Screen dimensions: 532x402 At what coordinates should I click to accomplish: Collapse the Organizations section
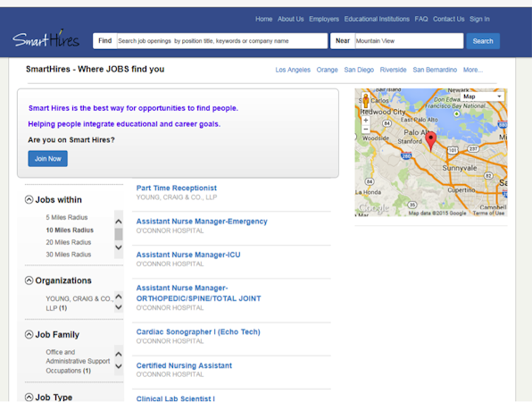[x=29, y=281]
